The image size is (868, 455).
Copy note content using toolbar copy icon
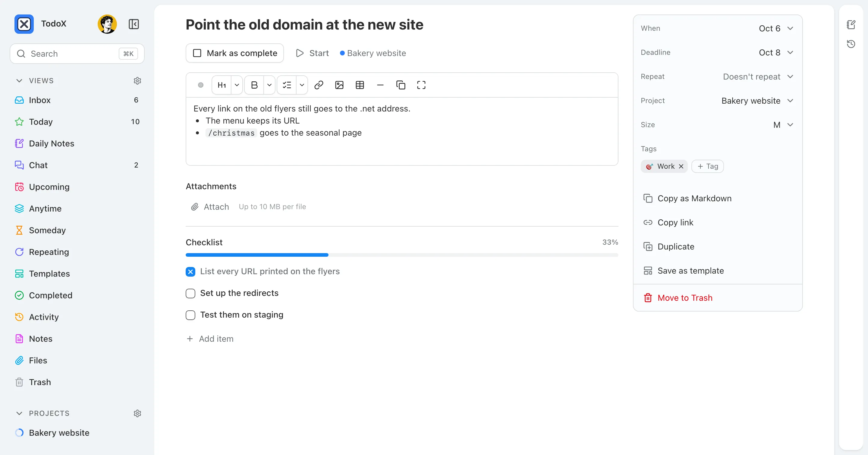401,85
